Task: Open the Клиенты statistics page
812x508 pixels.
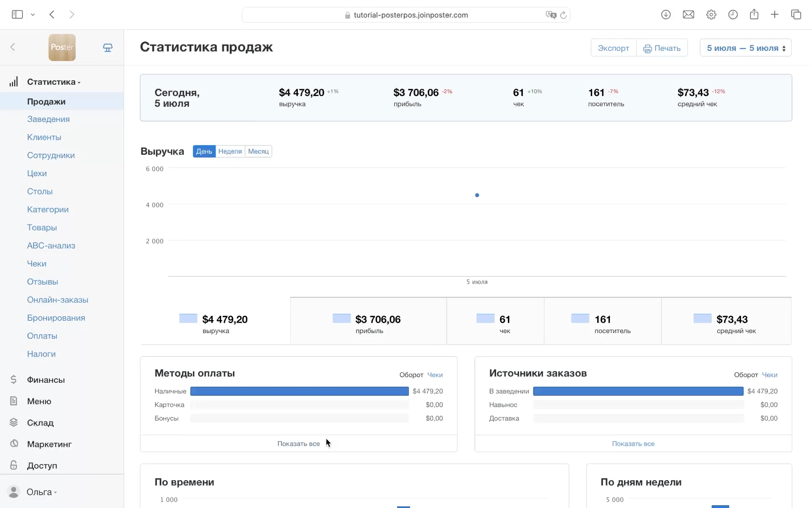Action: coord(44,137)
